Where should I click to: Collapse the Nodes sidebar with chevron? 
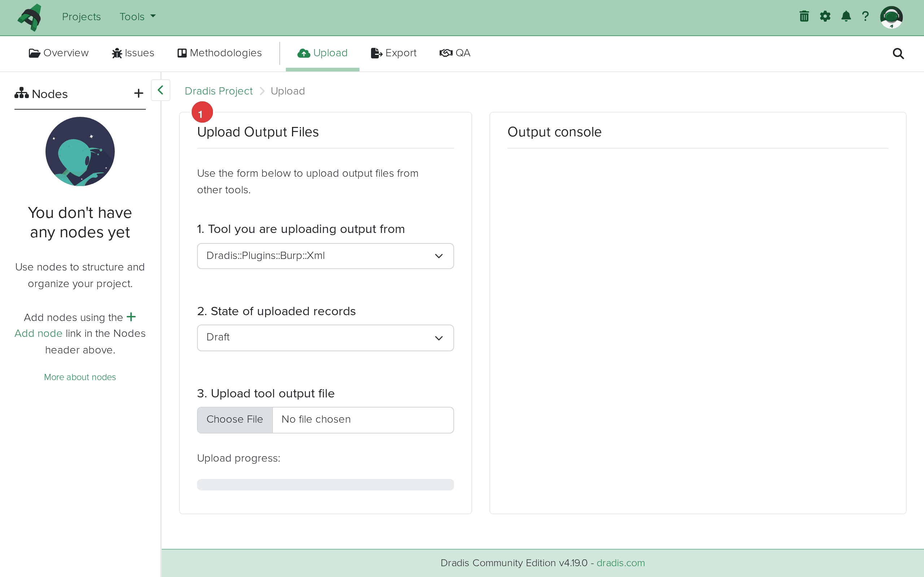coord(160,90)
